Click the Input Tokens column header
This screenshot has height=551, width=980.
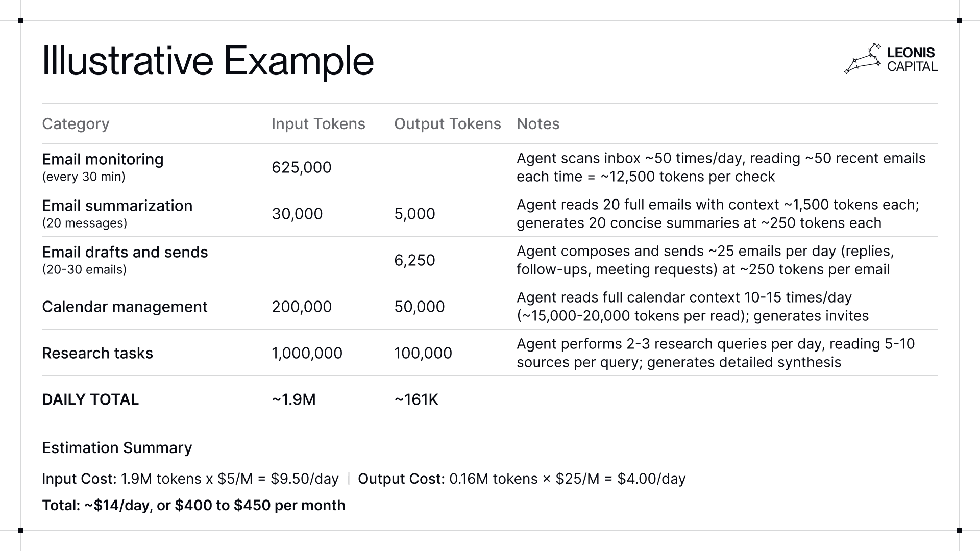coord(318,124)
